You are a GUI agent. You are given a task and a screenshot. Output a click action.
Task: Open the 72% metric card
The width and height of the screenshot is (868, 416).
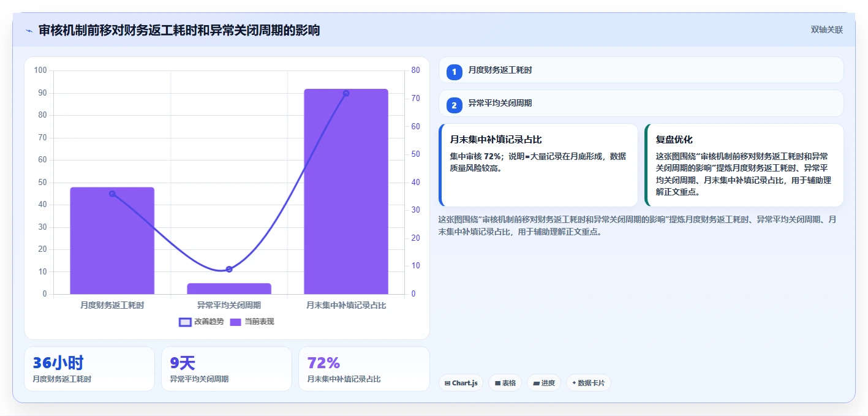pos(364,369)
